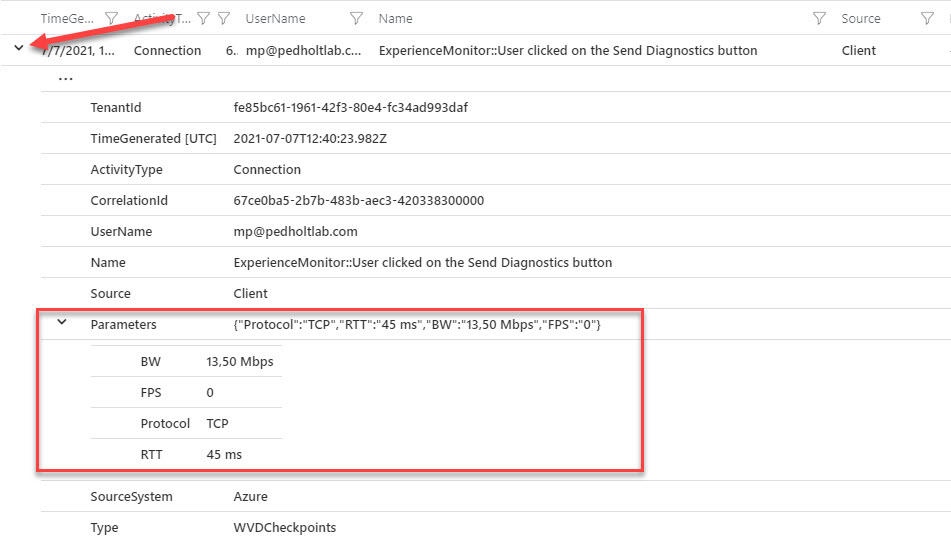The height and width of the screenshot is (540, 951).
Task: Open the ActivityType column filter icon
Action: 204,18
